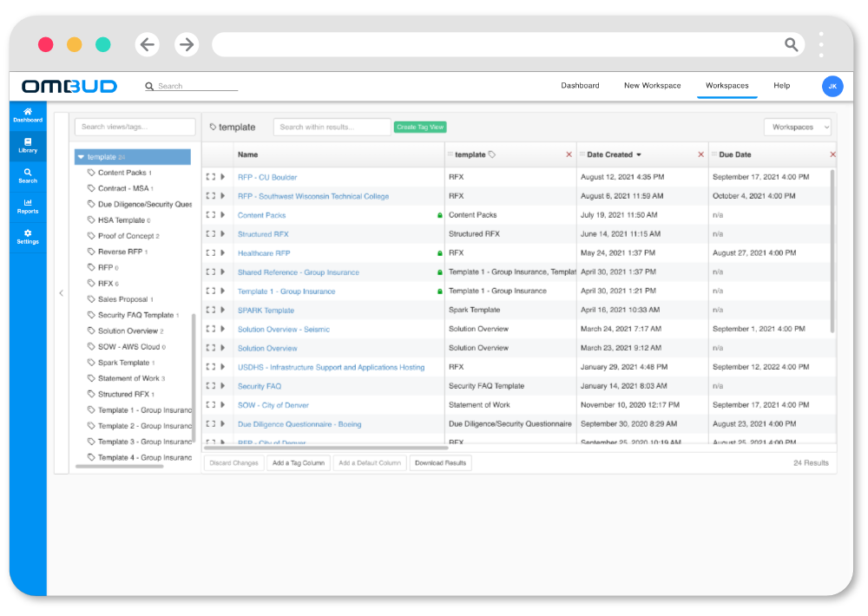
Task: Expand the RFP - CU Boulder row arrow
Action: pos(222,177)
